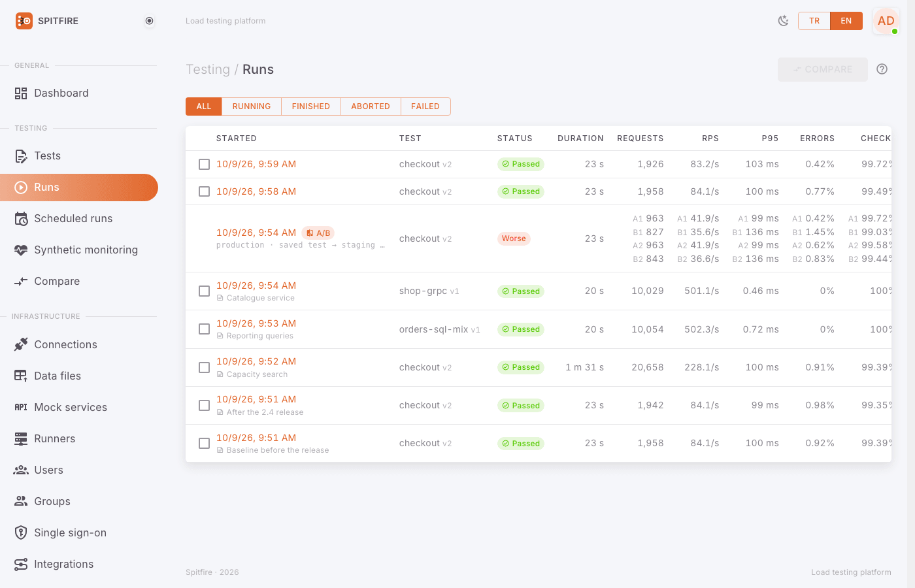Open Synthetic monitoring page
Screen dimensions: 915x588
79,250
